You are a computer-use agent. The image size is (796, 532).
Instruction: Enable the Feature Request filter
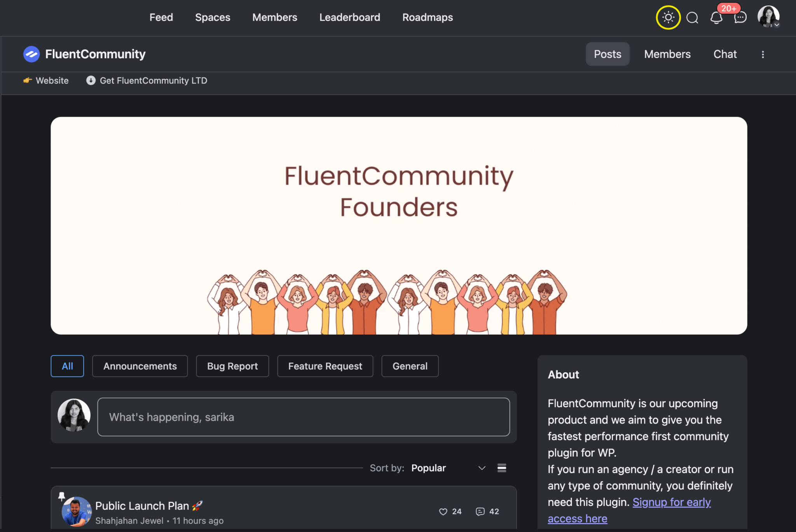(325, 366)
